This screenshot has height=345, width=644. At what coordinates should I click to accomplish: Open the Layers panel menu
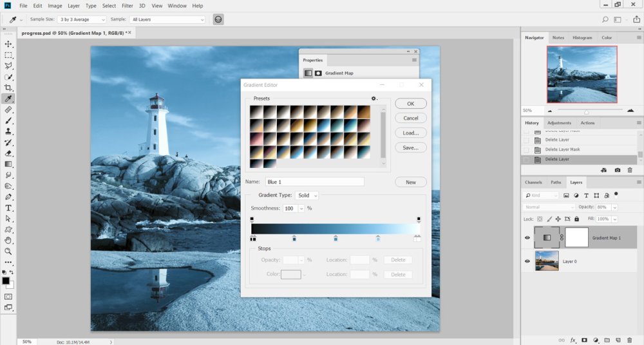(x=639, y=182)
